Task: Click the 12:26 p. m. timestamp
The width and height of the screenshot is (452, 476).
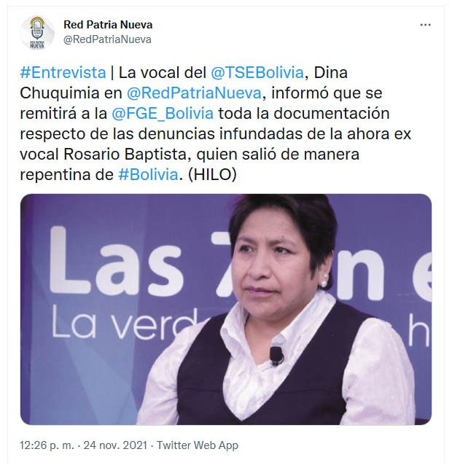Action: click(x=47, y=445)
